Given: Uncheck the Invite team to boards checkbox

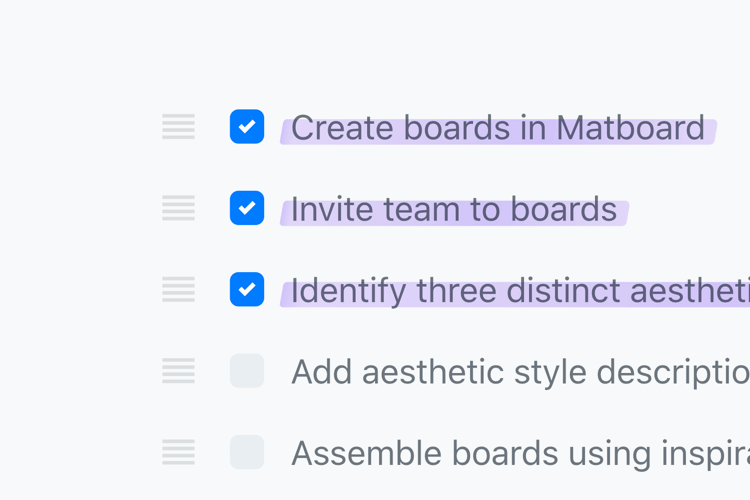Looking at the screenshot, I should coord(247,208).
